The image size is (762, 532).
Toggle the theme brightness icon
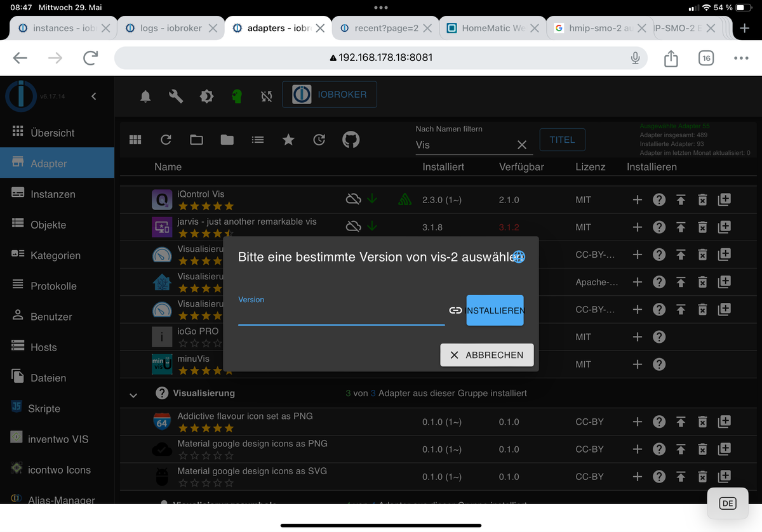(x=206, y=96)
